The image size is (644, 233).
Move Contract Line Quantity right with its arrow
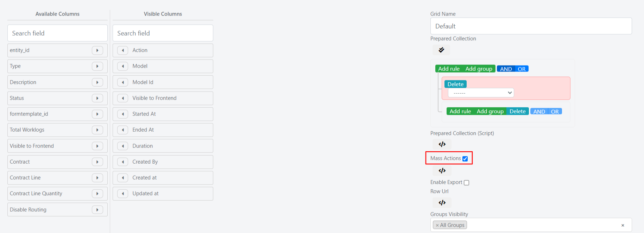tap(97, 194)
